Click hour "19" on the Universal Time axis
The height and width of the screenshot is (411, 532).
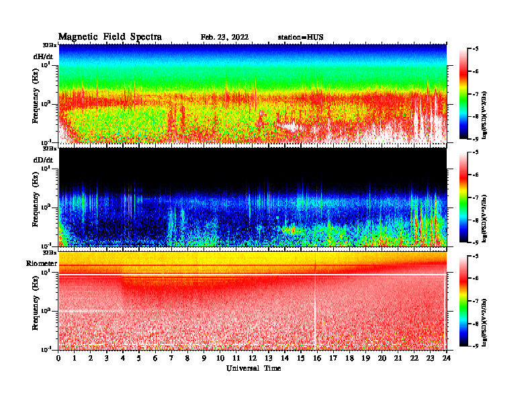(x=365, y=359)
